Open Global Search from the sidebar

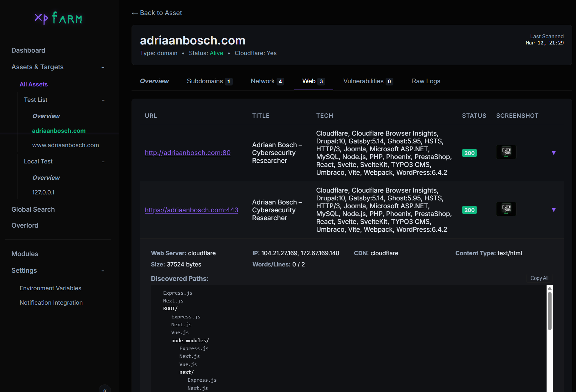click(33, 209)
